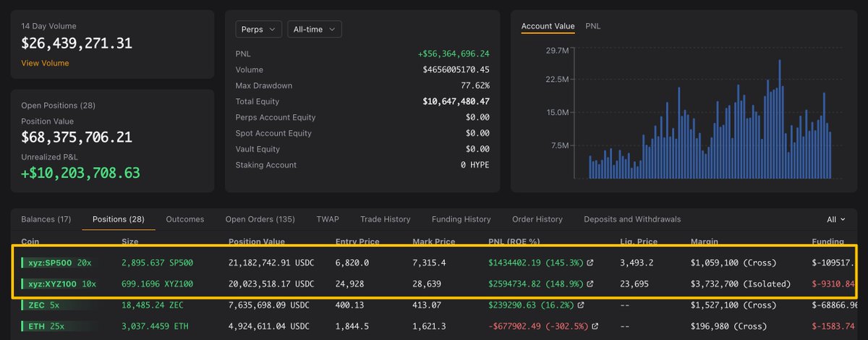Sort by the Size column header
The image size is (868, 340).
[x=129, y=242]
